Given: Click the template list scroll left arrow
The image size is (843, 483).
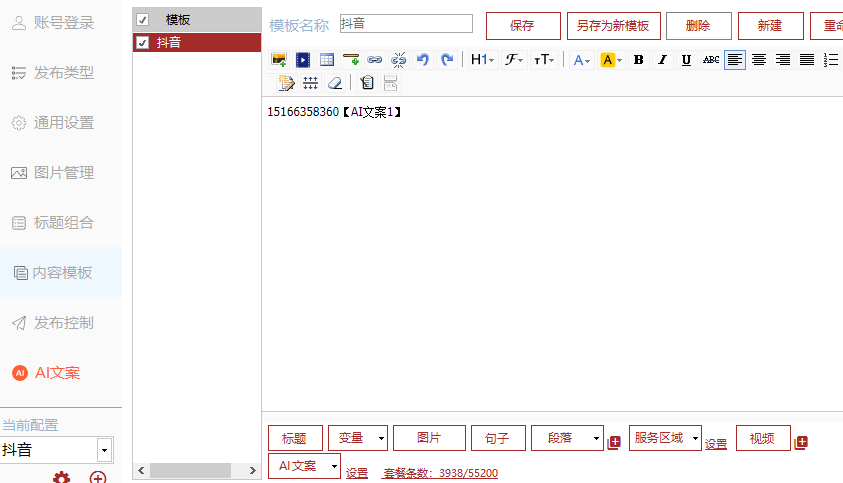Looking at the screenshot, I should [141, 471].
